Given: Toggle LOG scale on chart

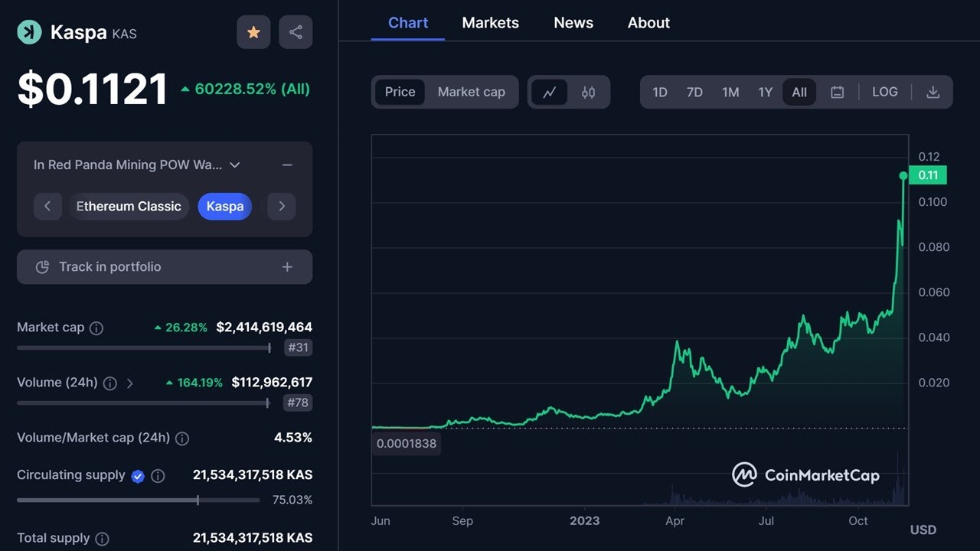Looking at the screenshot, I should [884, 92].
